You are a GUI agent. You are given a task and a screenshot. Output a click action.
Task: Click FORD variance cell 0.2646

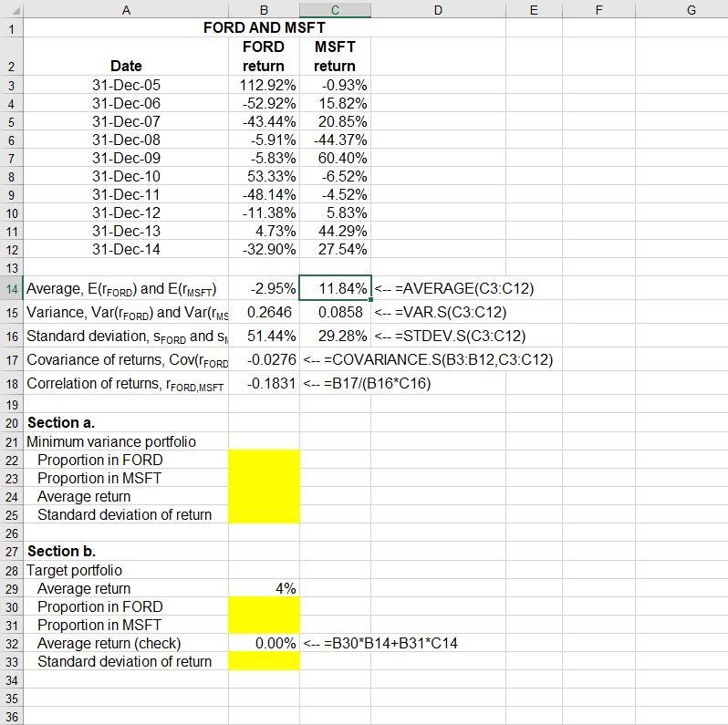[264, 313]
